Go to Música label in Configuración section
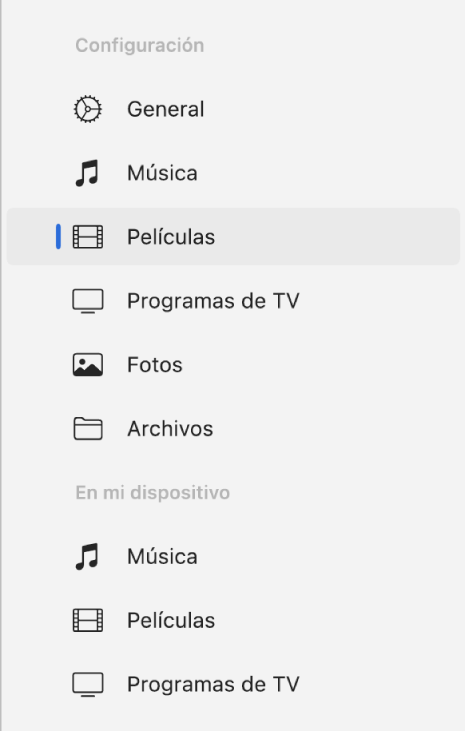466x732 pixels. click(x=162, y=173)
